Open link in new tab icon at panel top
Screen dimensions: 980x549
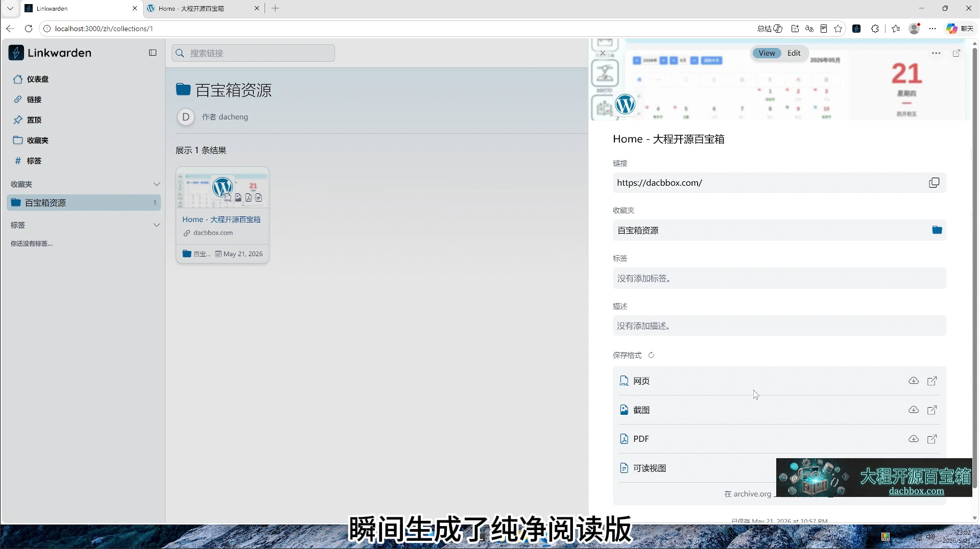click(957, 53)
